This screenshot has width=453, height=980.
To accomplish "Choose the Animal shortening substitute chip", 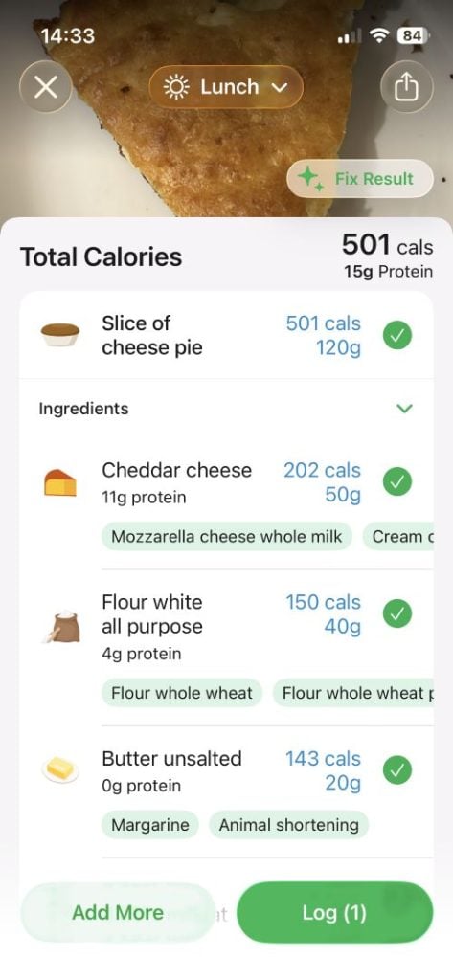I will [x=289, y=825].
